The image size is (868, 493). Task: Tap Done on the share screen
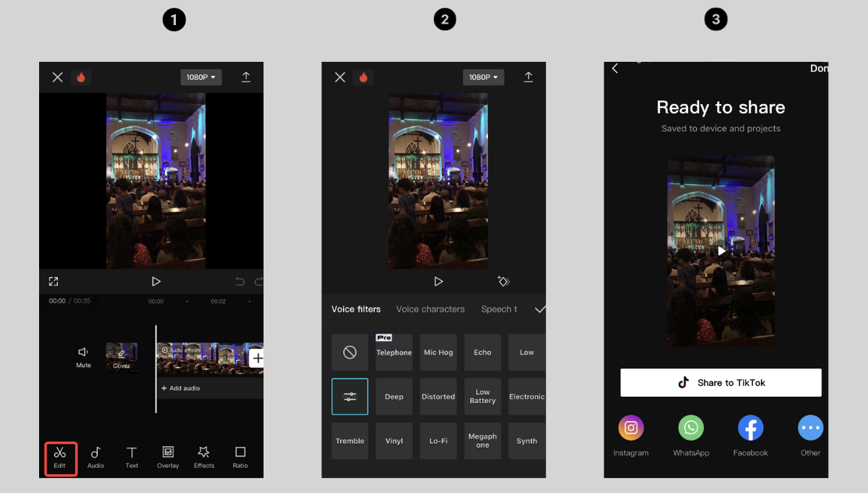[x=819, y=68]
